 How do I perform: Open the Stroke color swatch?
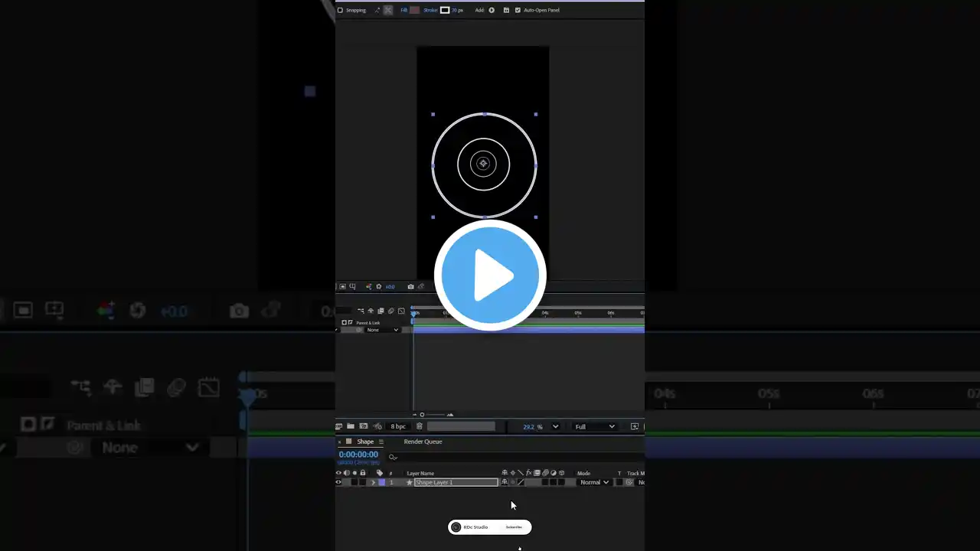[445, 10]
